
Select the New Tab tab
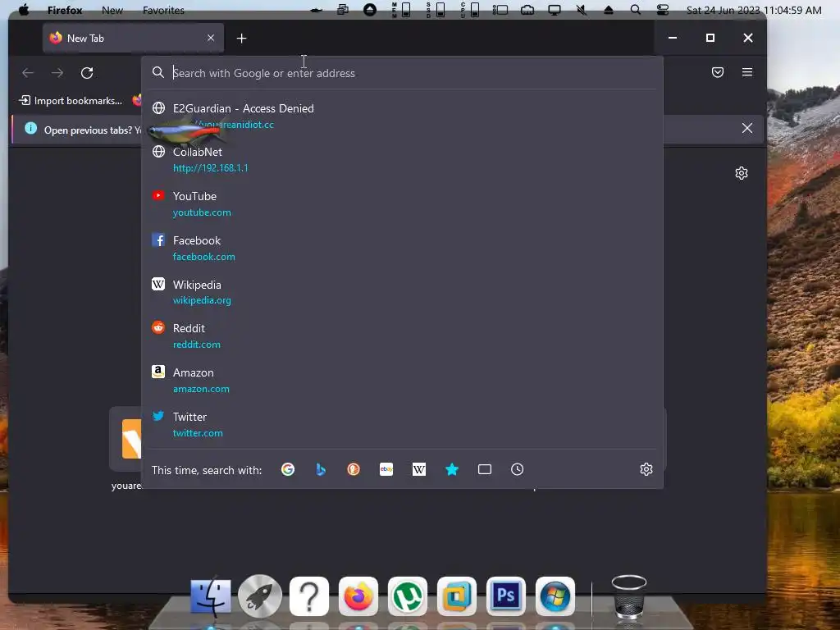click(133, 38)
